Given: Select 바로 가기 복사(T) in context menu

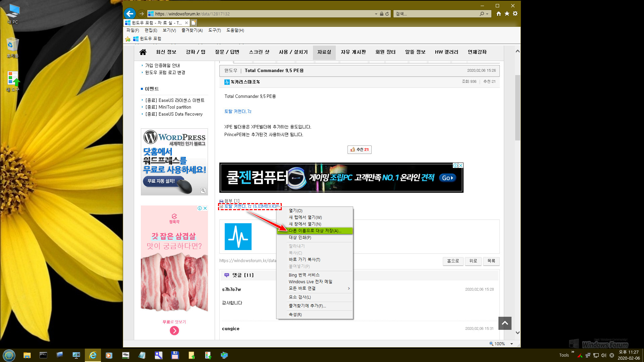Looking at the screenshot, I should coord(315,259).
